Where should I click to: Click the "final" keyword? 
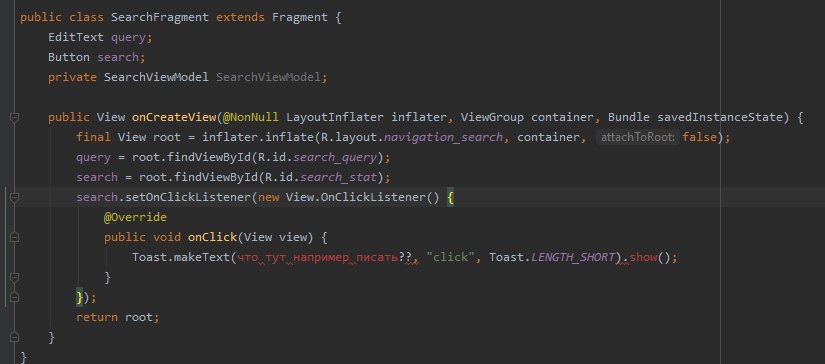click(93, 137)
